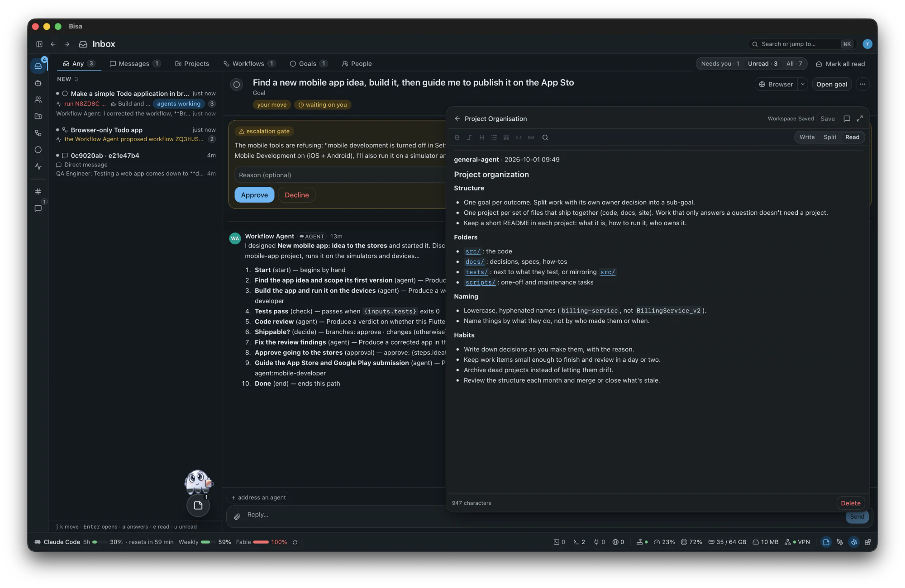Open the floating notes button under the mascot
This screenshot has width=905, height=588.
coord(198,506)
